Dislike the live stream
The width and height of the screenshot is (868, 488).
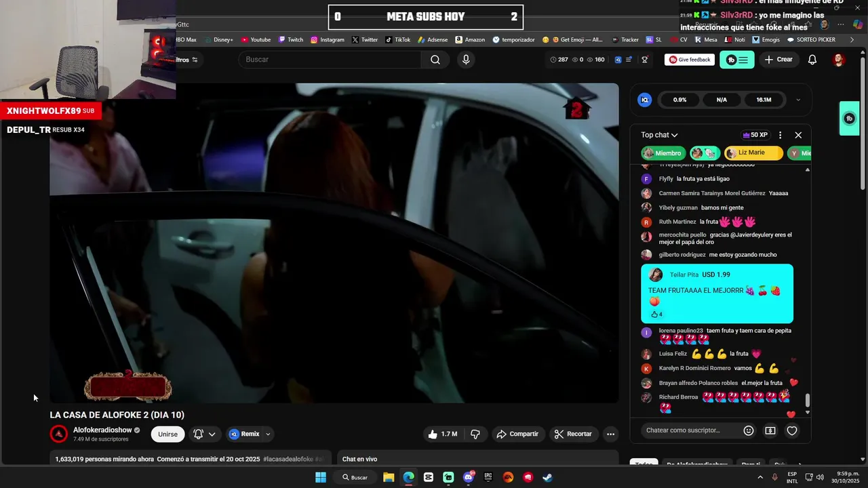tap(475, 434)
